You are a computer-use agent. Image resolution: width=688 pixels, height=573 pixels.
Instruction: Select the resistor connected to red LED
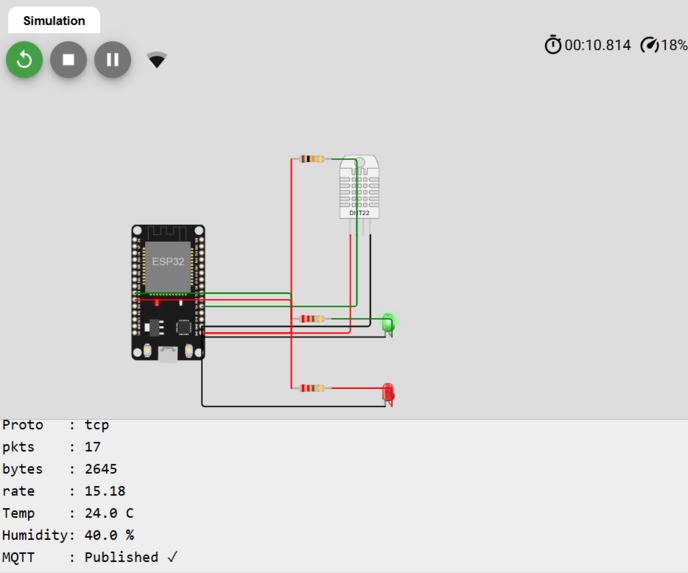coord(312,388)
